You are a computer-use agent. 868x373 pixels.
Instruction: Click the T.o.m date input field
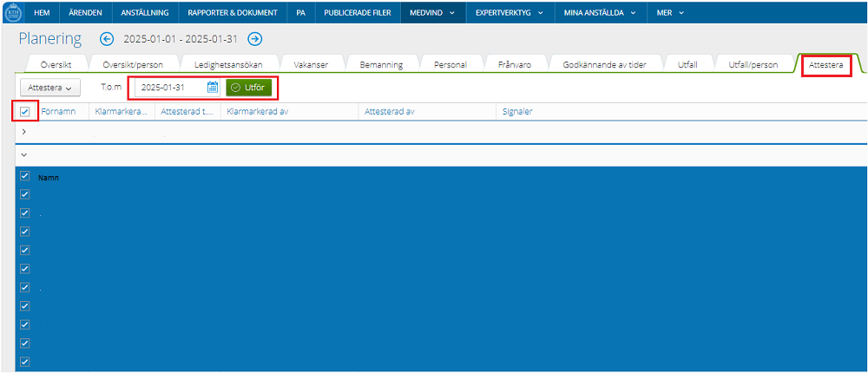click(x=172, y=87)
